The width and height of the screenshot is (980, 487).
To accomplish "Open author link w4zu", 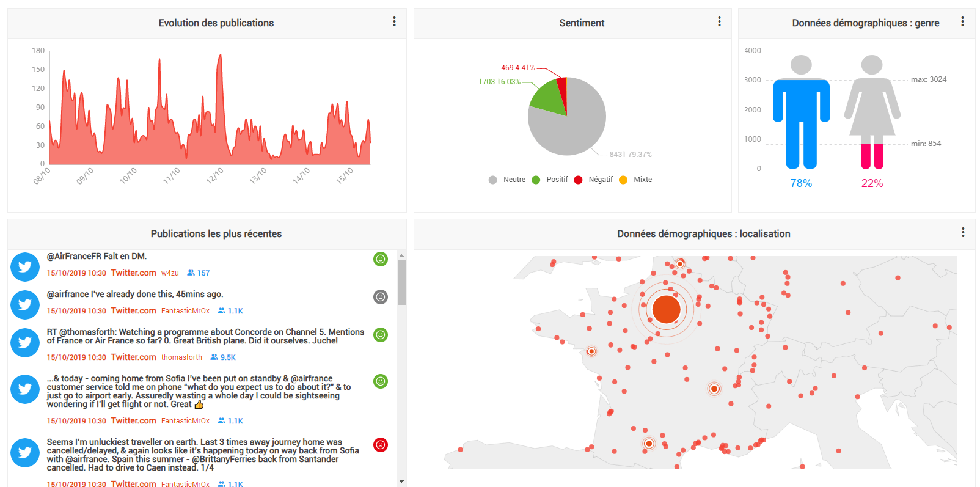I will tap(170, 273).
